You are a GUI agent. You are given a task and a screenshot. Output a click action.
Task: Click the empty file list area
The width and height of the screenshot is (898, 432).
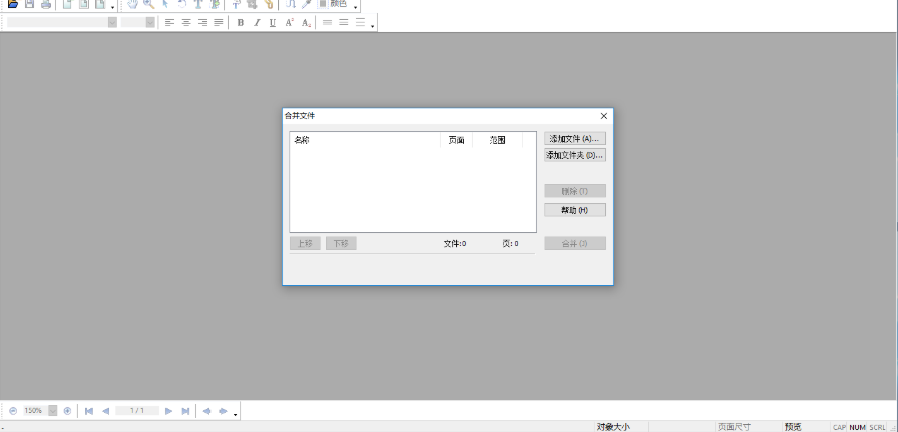pos(413,190)
